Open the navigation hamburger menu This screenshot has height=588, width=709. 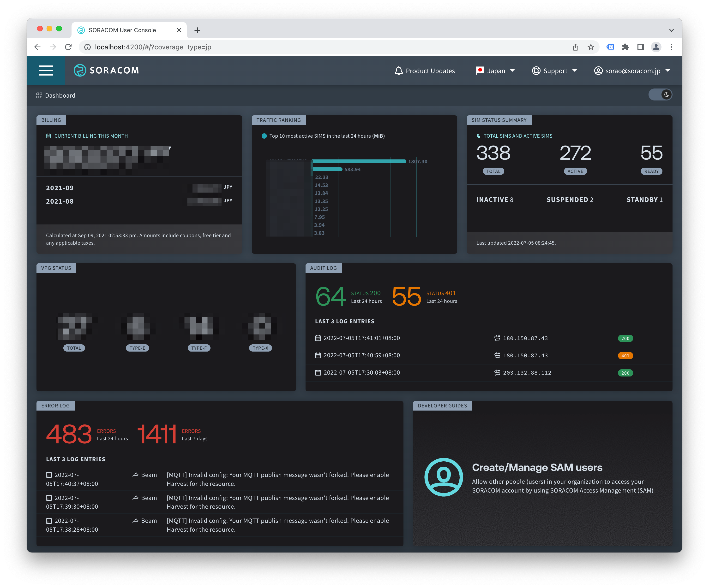point(46,70)
